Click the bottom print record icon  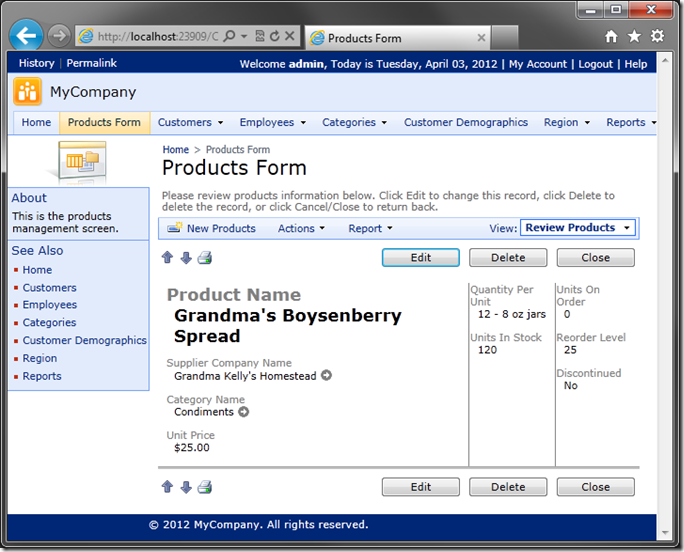pyautogui.click(x=205, y=487)
